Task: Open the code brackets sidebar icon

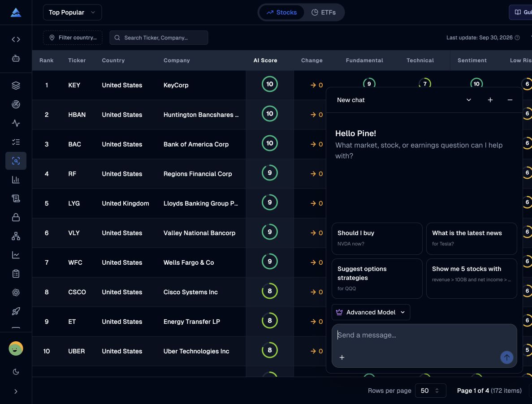Action: click(x=16, y=39)
